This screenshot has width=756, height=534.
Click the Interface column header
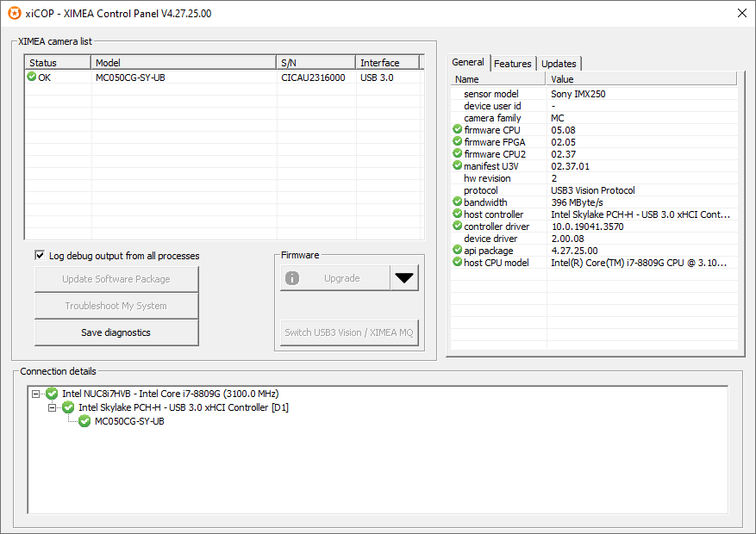[388, 63]
